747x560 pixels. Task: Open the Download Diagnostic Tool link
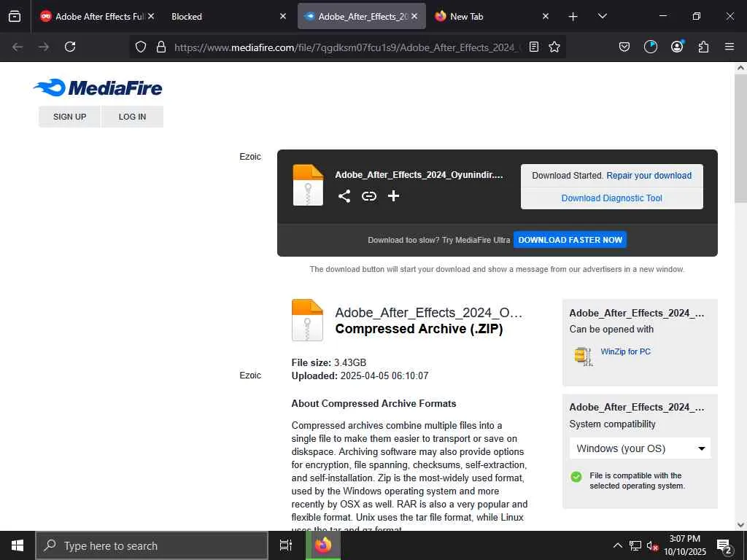pyautogui.click(x=612, y=198)
